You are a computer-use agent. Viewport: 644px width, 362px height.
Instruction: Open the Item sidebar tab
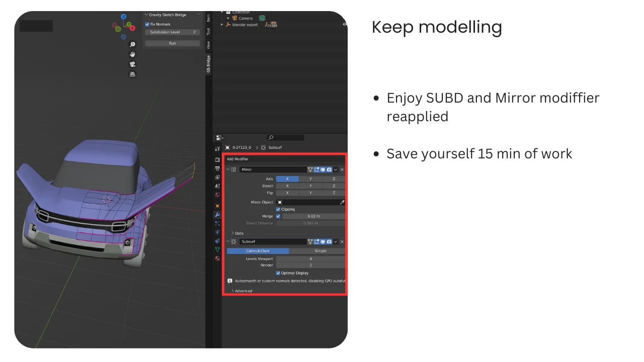208,18
